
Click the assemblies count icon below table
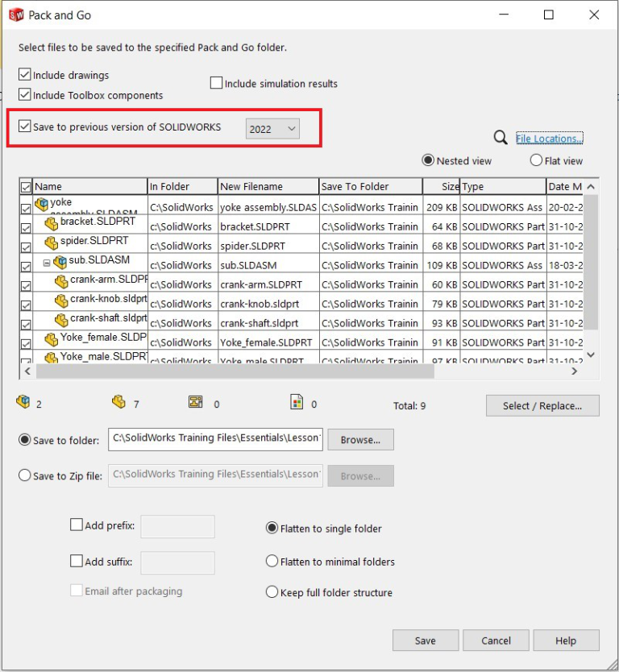click(x=23, y=402)
